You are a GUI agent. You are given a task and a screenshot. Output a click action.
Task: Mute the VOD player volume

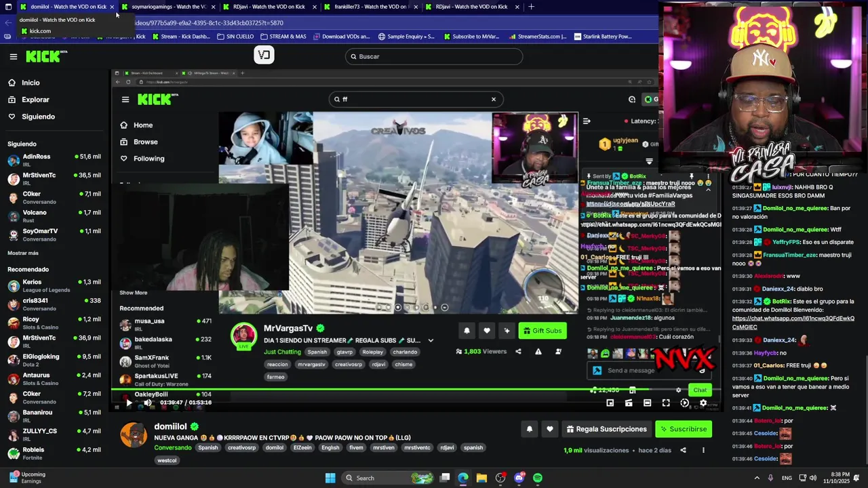tap(148, 403)
